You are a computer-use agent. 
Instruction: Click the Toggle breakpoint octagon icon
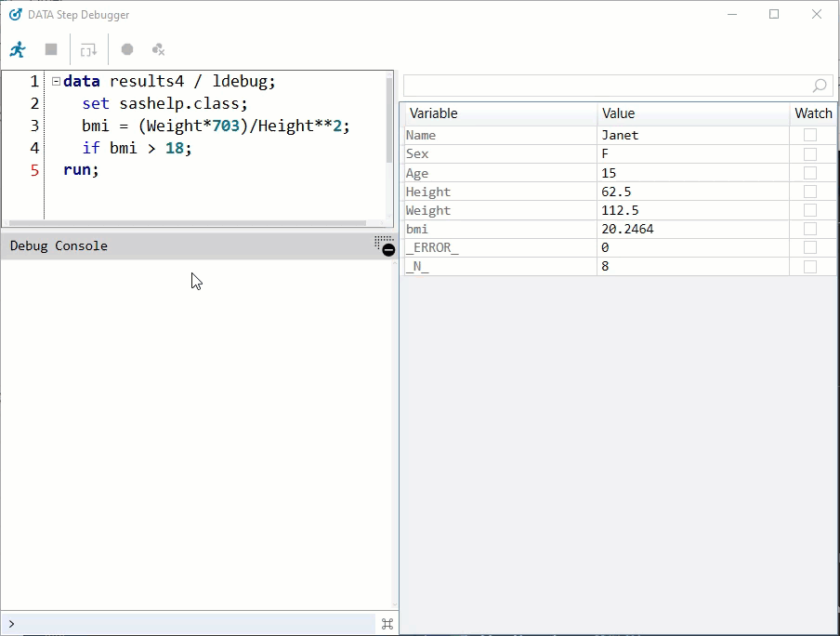point(126,48)
